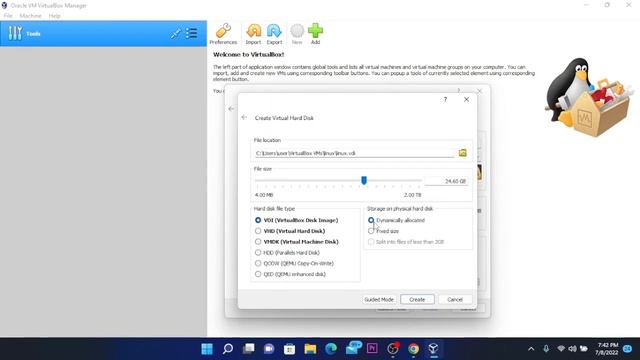
Task: Click the microphone tray icon
Action: (x=546, y=349)
